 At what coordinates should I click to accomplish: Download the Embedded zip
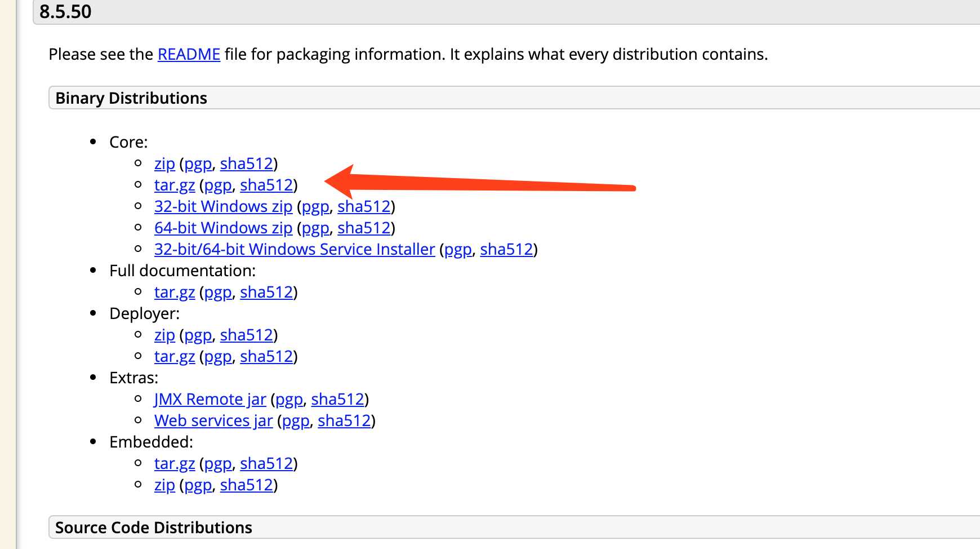pyautogui.click(x=164, y=485)
